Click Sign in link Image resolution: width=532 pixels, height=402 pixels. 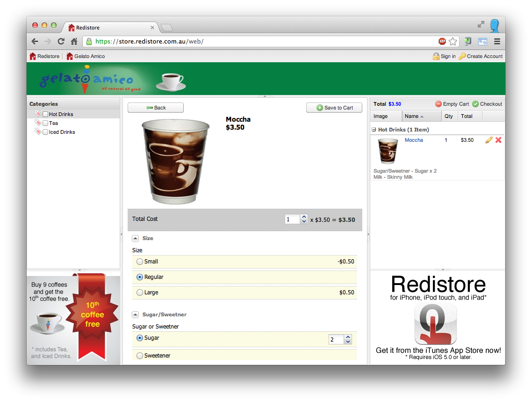[445, 56]
